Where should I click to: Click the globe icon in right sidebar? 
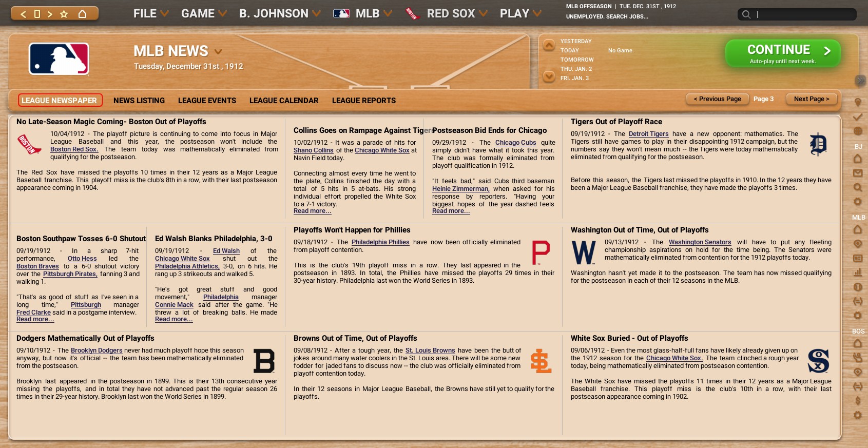coord(858,131)
